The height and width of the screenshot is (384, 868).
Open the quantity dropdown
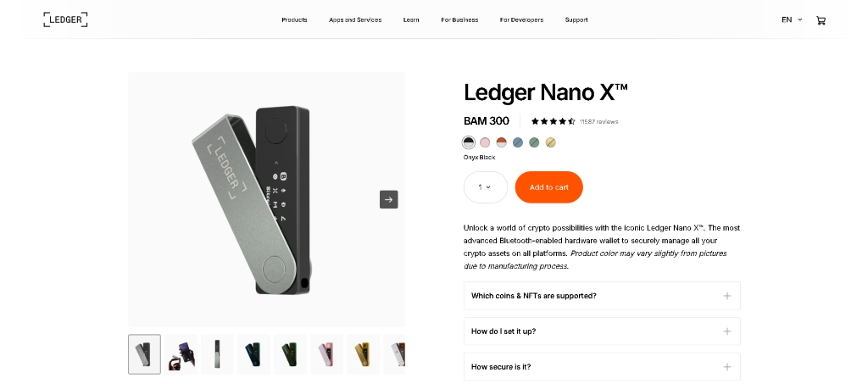[485, 187]
